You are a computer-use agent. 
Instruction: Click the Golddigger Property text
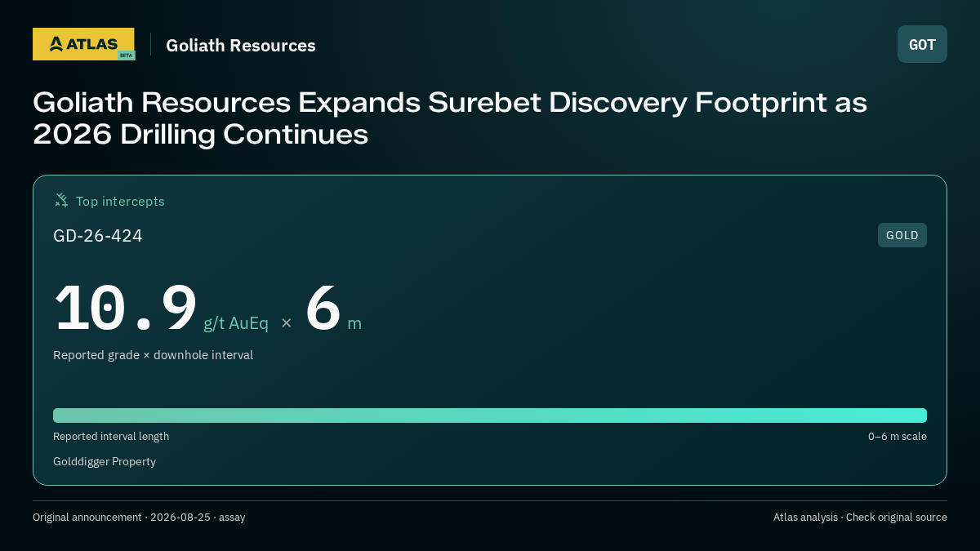[x=105, y=462]
